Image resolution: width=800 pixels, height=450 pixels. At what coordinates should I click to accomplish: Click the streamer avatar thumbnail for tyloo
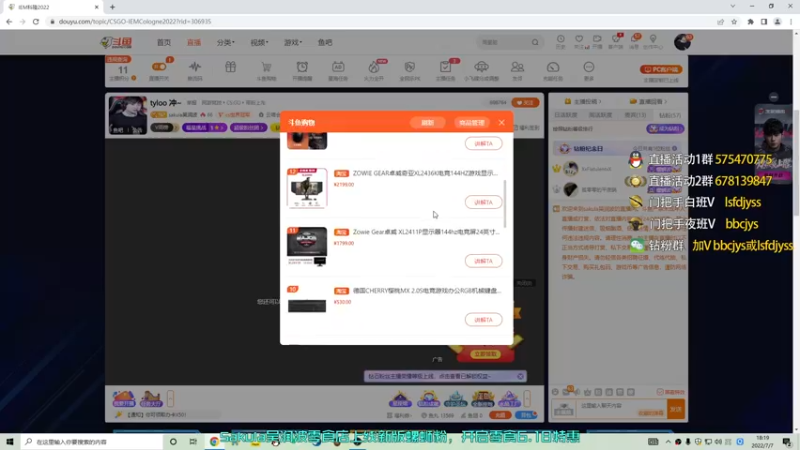tap(128, 115)
